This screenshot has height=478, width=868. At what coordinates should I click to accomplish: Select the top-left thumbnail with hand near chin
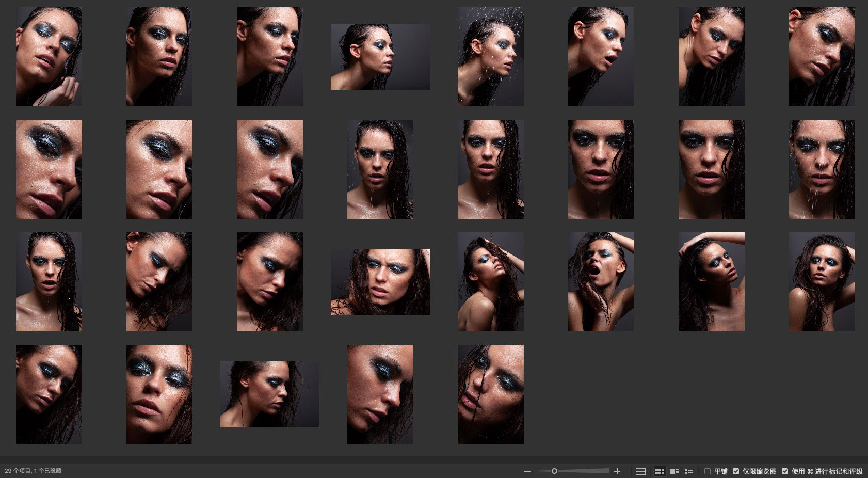(49, 57)
